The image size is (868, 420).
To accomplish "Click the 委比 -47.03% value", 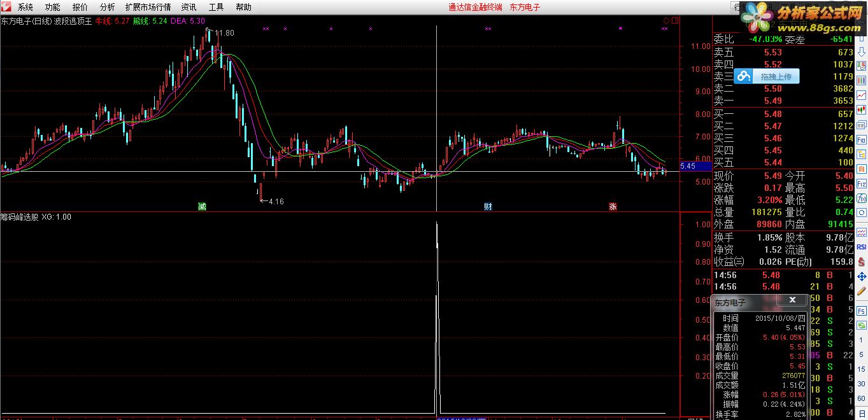I will tap(765, 39).
